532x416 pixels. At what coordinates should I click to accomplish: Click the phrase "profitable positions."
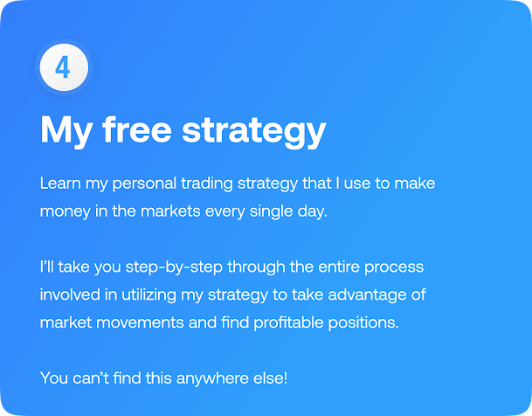tap(328, 322)
